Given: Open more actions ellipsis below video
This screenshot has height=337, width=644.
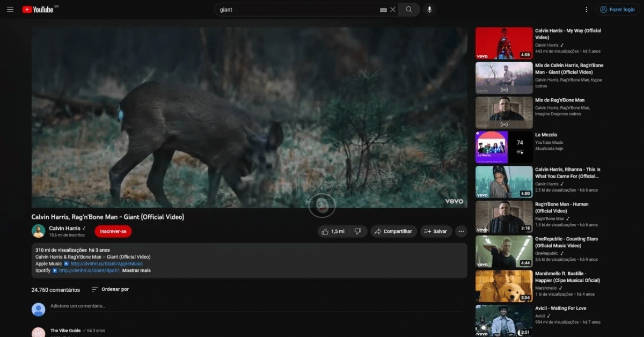Looking at the screenshot, I should click(461, 231).
